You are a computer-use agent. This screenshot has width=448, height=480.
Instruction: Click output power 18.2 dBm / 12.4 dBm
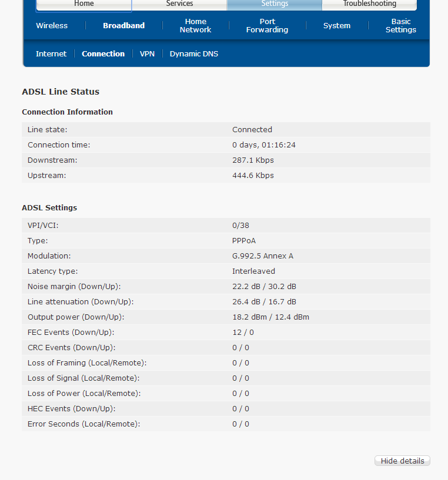coord(271,317)
